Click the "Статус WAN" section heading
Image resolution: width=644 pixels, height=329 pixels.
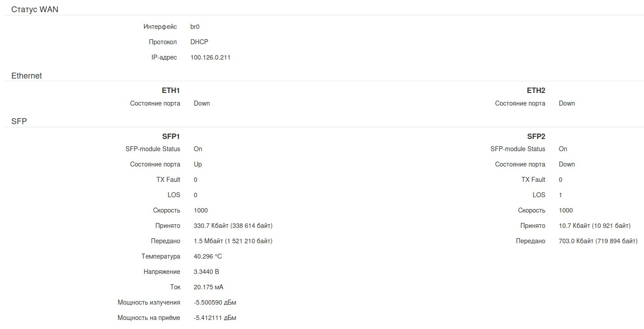pos(35,9)
